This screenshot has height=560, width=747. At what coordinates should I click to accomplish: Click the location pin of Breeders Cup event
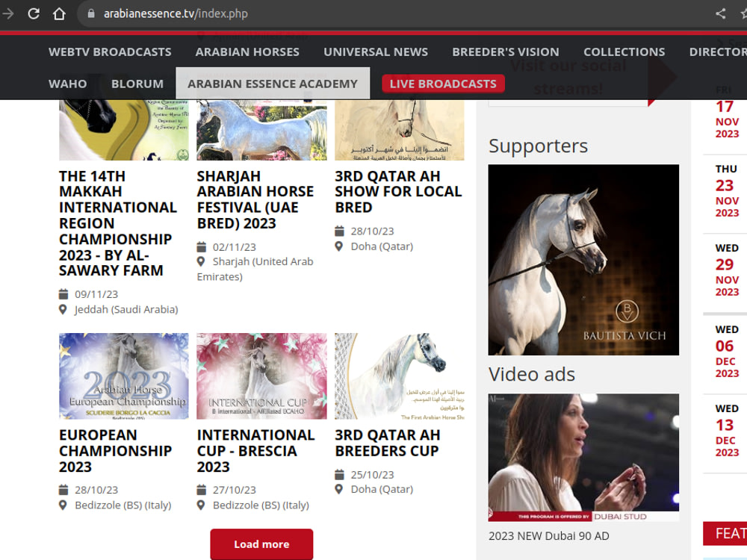(x=338, y=489)
